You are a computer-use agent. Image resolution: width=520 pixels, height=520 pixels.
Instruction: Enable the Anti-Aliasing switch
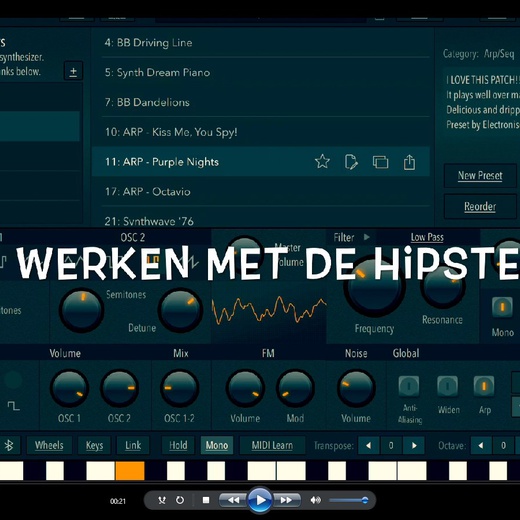pos(409,386)
